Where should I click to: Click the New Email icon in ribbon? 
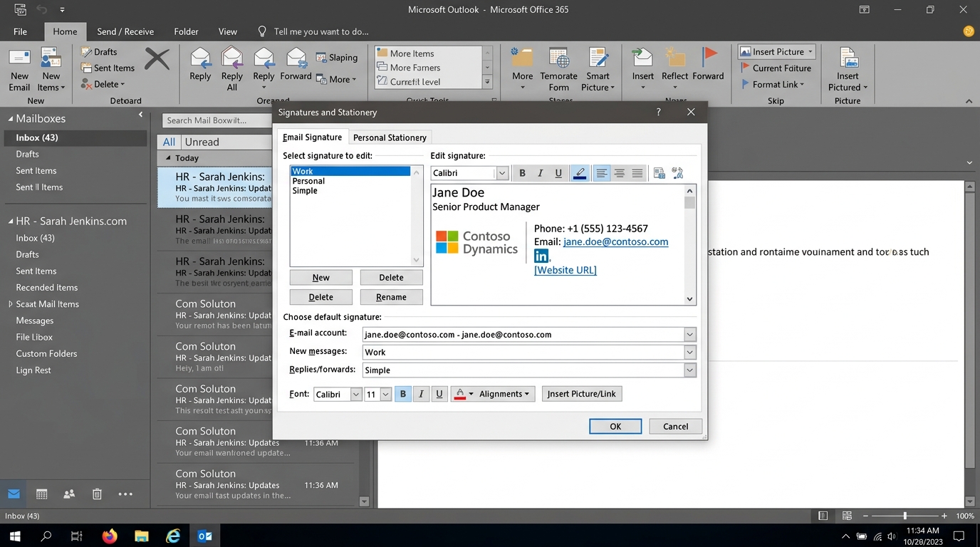[x=19, y=70]
